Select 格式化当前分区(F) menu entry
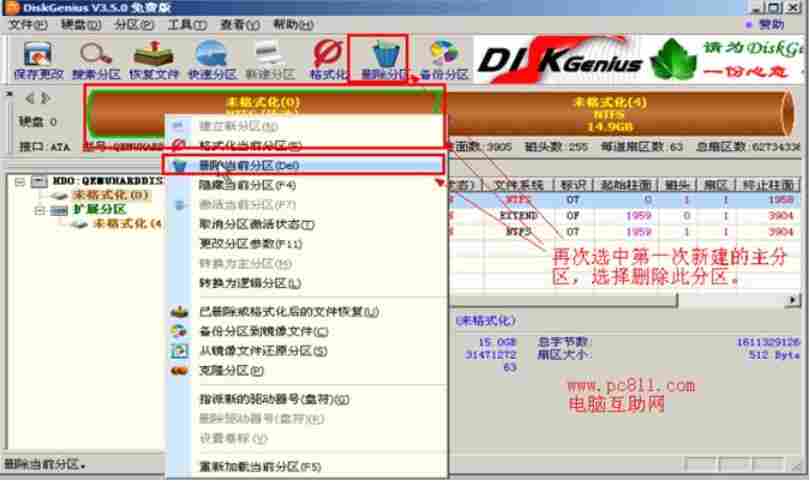 pos(306,145)
